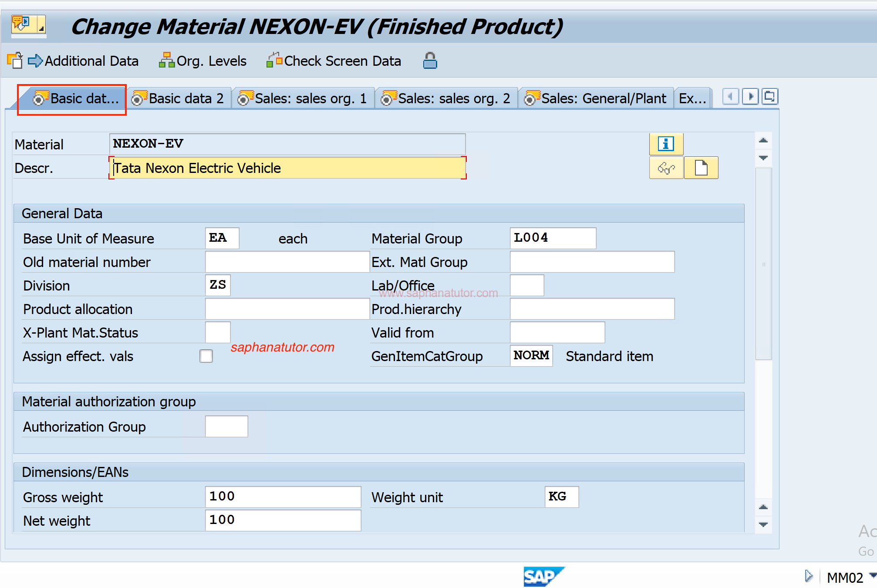Click the Material NEXON-EV field

[287, 144]
